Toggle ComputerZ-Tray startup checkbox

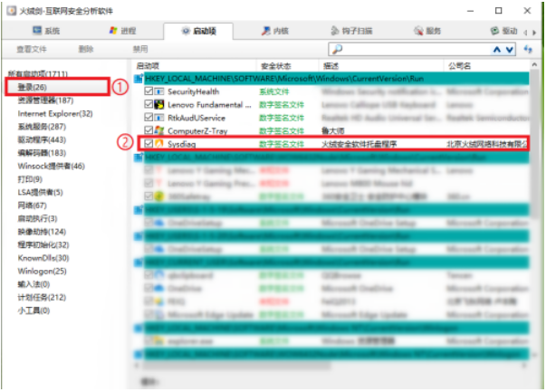tap(148, 130)
